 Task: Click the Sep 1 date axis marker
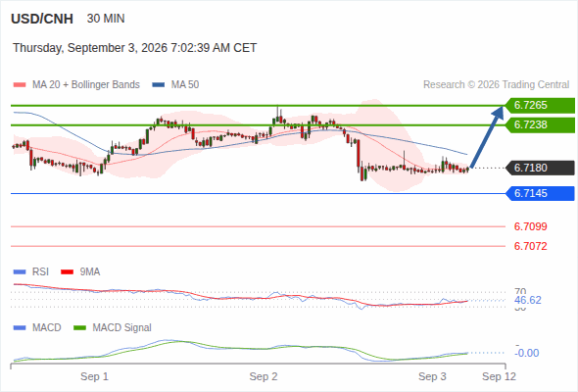click(x=94, y=376)
